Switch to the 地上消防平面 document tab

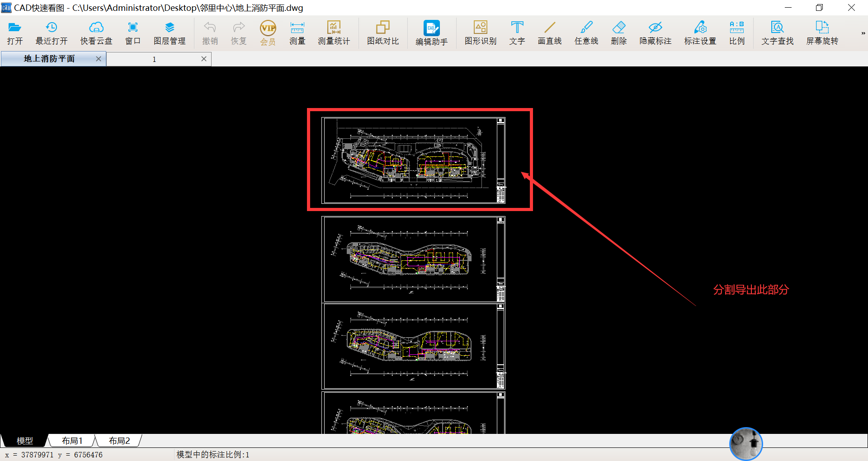49,59
